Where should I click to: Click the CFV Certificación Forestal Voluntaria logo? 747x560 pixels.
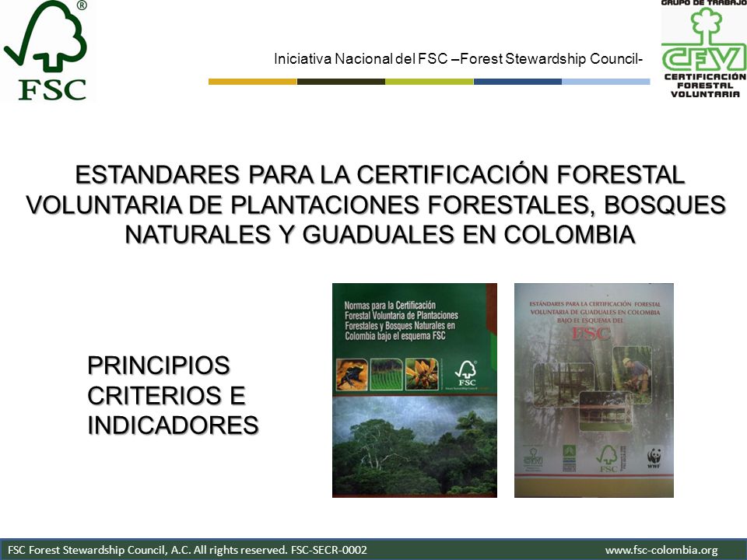(703, 49)
